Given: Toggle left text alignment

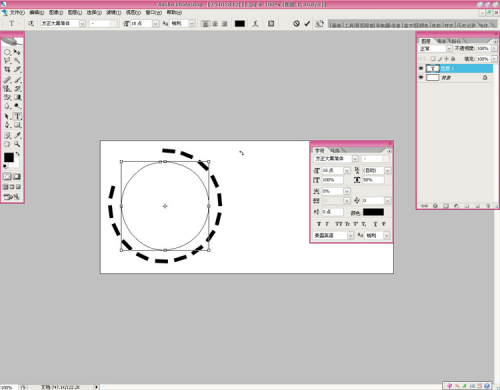Looking at the screenshot, I should point(206,24).
